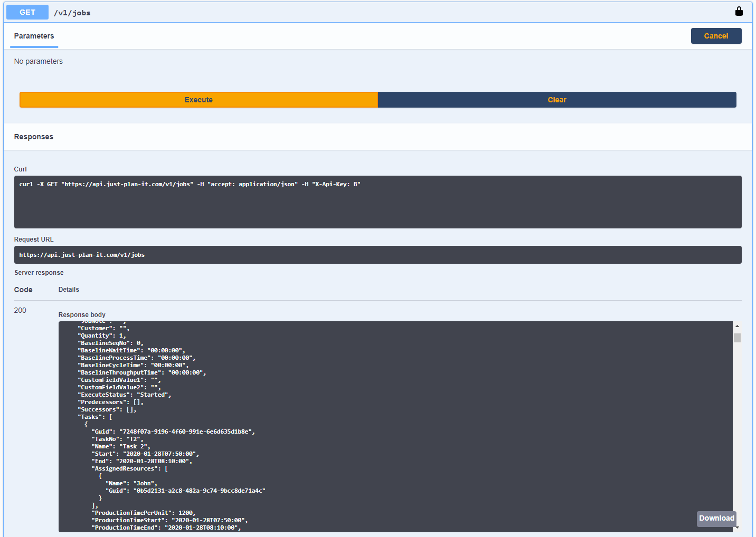756x537 pixels.
Task: Click the "BaselineWaitTime" line
Action: coord(131,350)
